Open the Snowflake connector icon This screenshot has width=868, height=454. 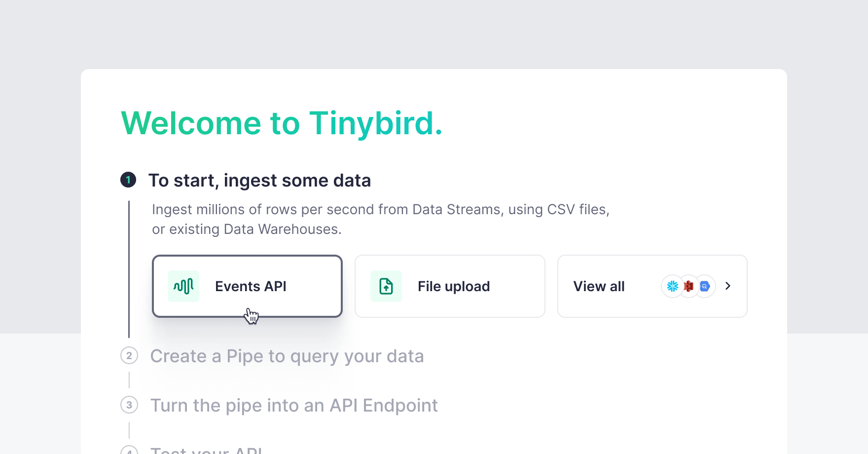click(672, 286)
